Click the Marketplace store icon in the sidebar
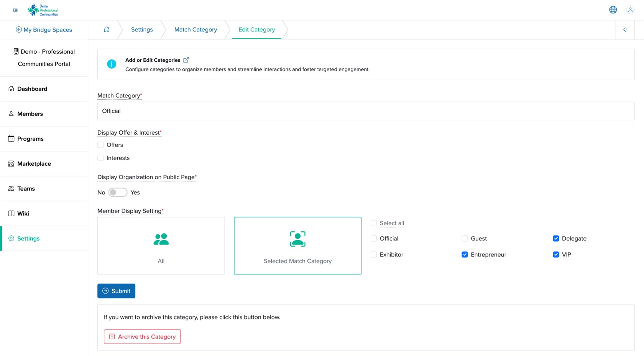Image resolution: width=644 pixels, height=356 pixels. coord(11,163)
